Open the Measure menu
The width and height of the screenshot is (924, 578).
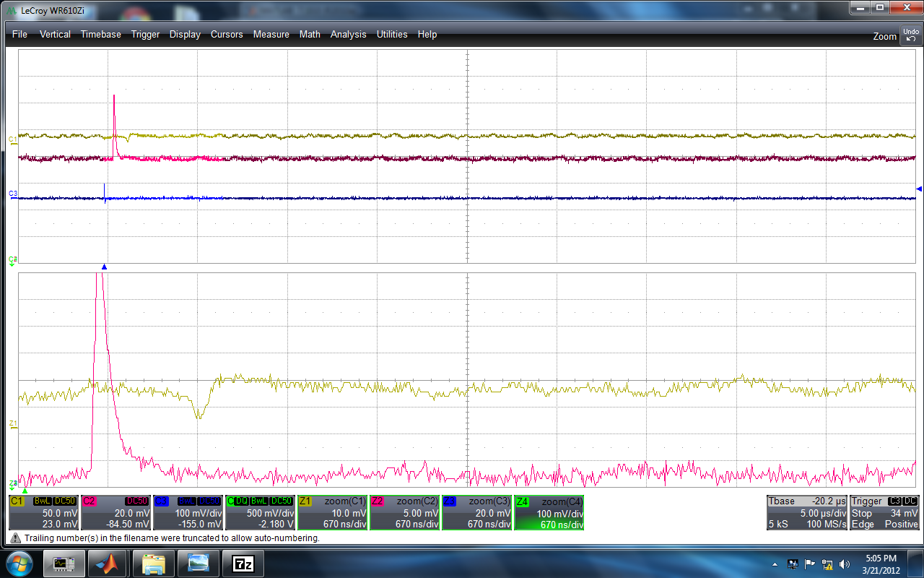coord(271,34)
